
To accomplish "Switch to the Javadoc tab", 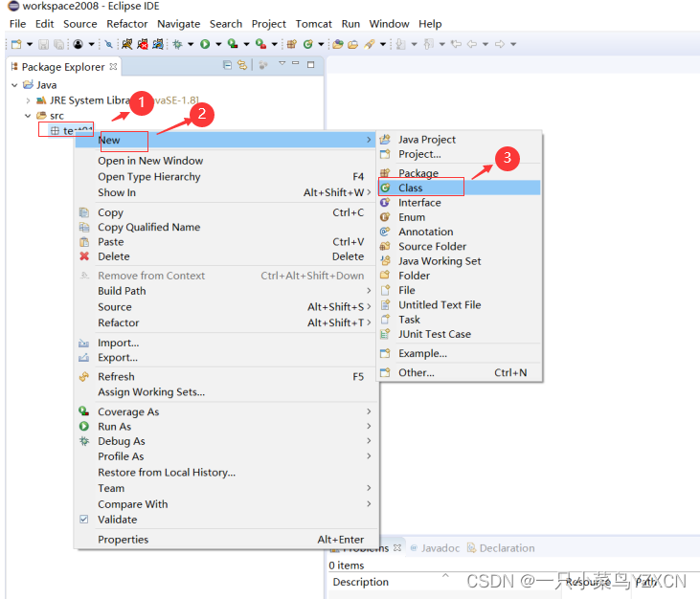I will click(x=435, y=547).
